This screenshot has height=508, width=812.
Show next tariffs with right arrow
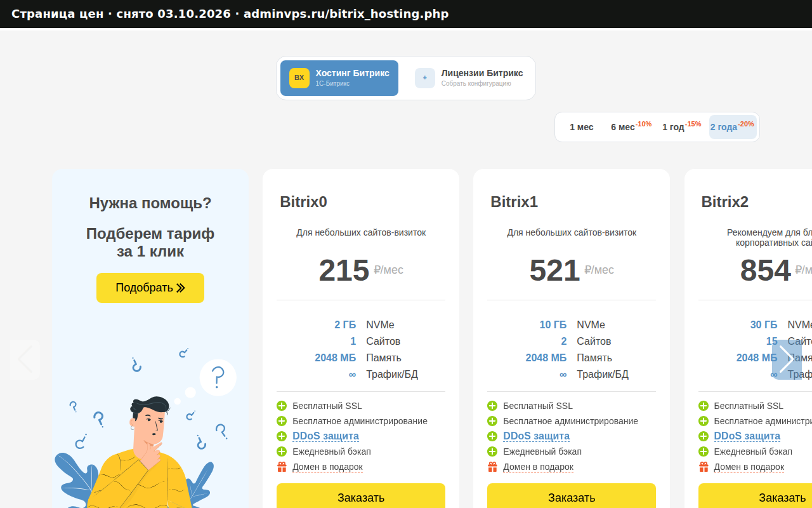[787, 359]
